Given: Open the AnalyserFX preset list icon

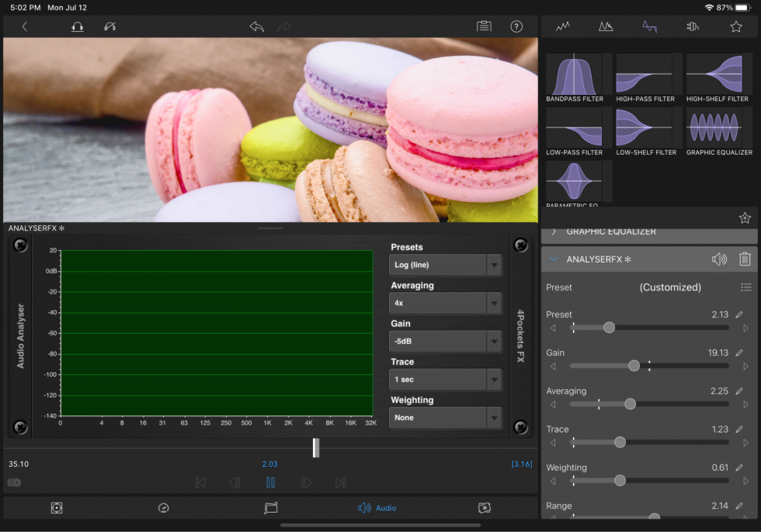Looking at the screenshot, I should [746, 287].
